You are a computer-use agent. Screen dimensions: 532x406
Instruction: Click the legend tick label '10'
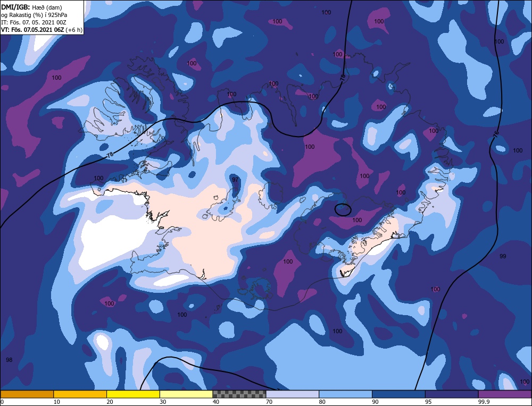(x=57, y=402)
